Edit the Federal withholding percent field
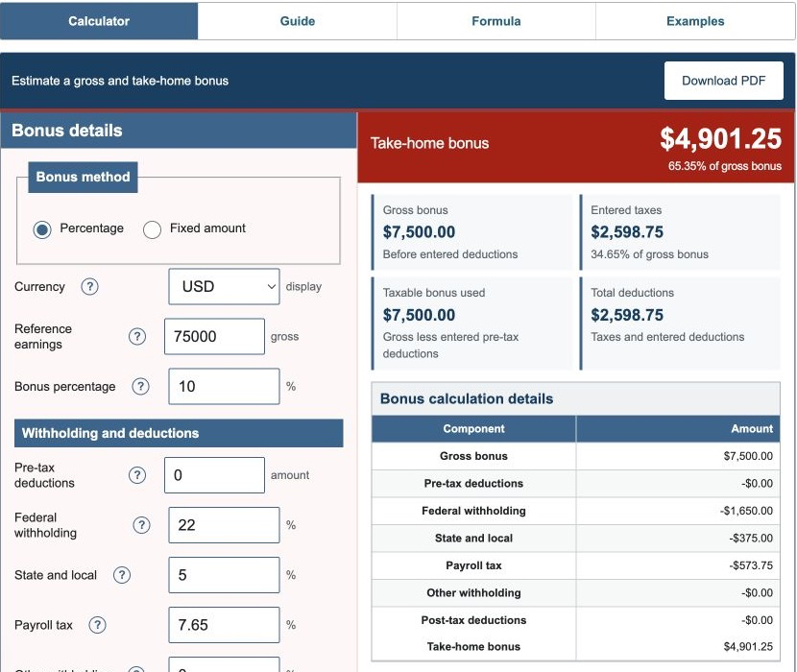The height and width of the screenshot is (672, 797). [x=224, y=525]
